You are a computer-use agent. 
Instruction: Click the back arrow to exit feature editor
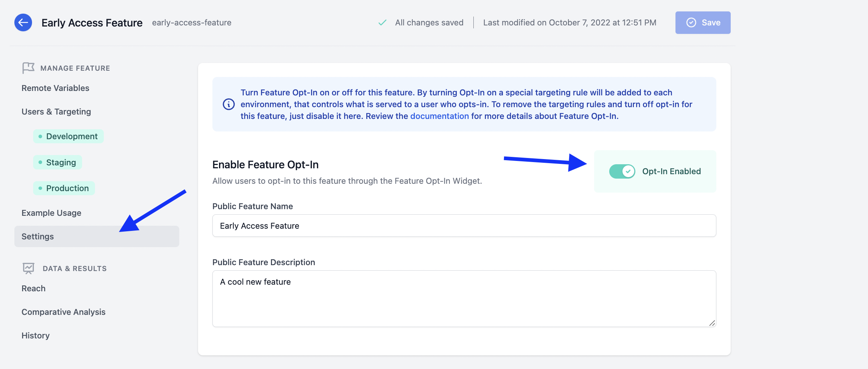(22, 22)
